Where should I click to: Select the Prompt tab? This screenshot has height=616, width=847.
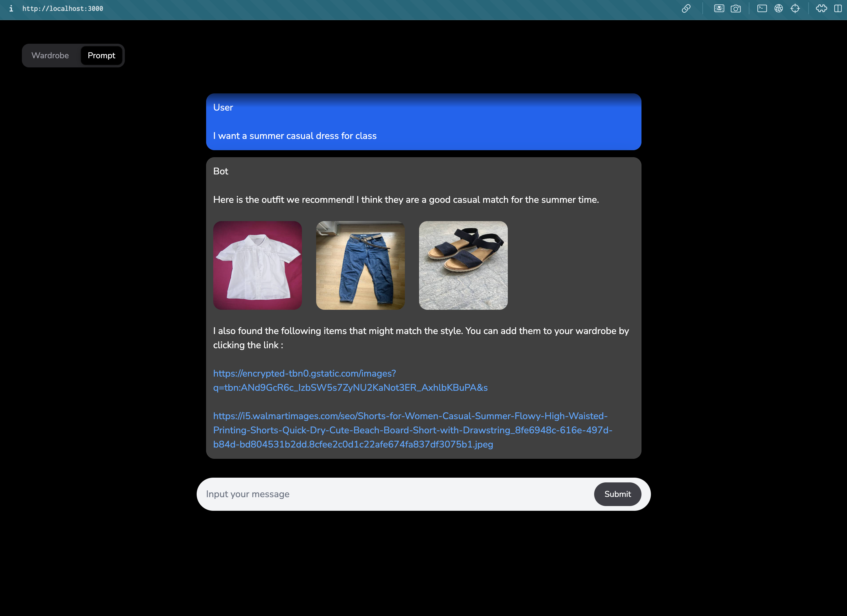[101, 56]
